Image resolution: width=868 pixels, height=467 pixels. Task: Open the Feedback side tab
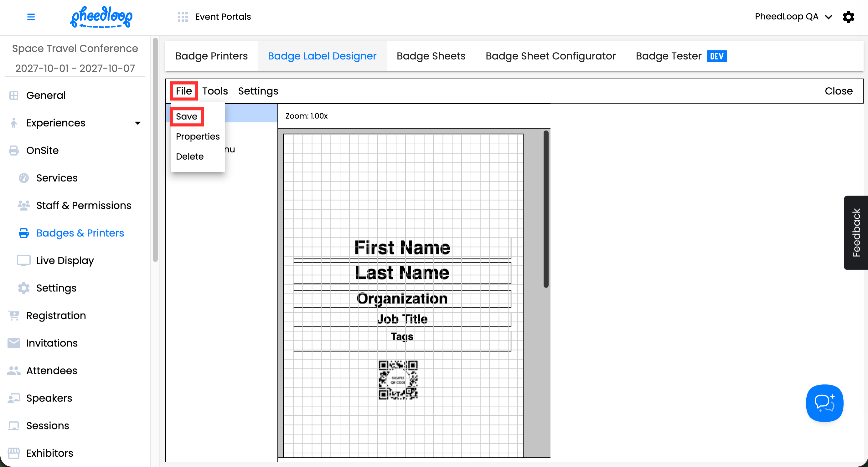click(x=855, y=232)
